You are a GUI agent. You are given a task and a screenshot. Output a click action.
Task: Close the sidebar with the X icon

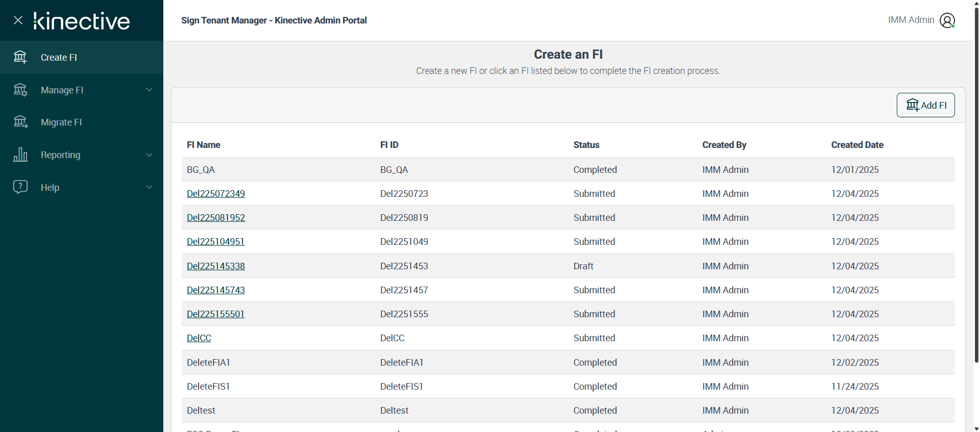point(18,20)
